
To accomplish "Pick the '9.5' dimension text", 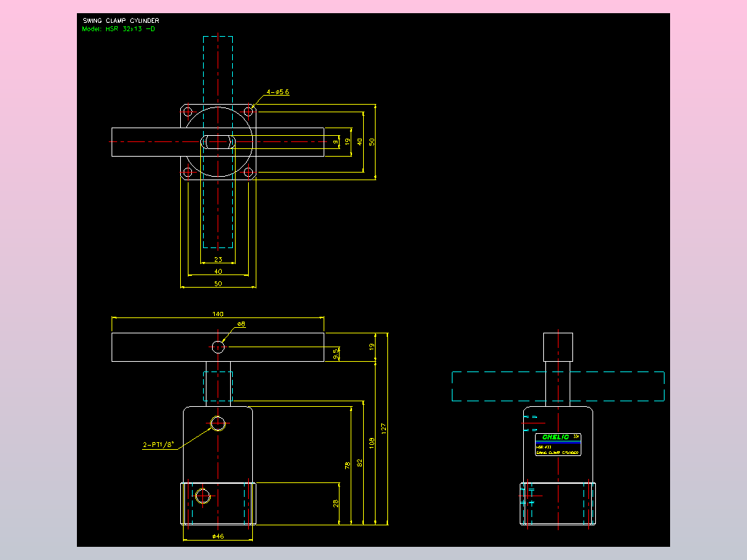I will [x=336, y=354].
